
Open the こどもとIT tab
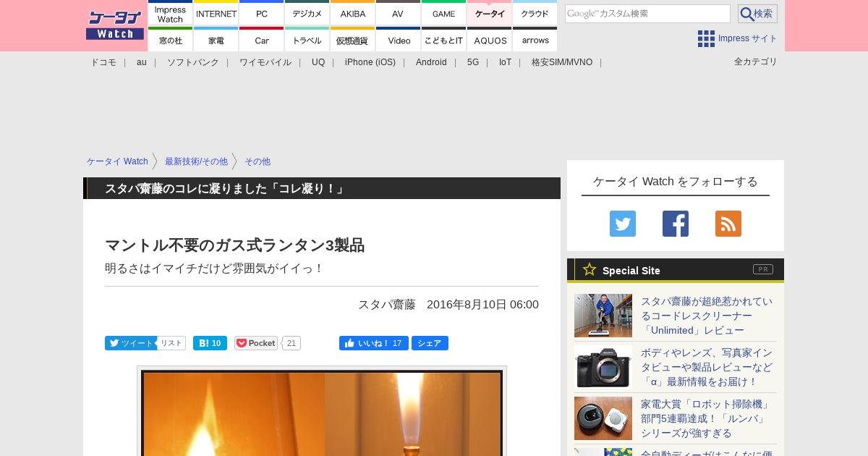tap(443, 40)
